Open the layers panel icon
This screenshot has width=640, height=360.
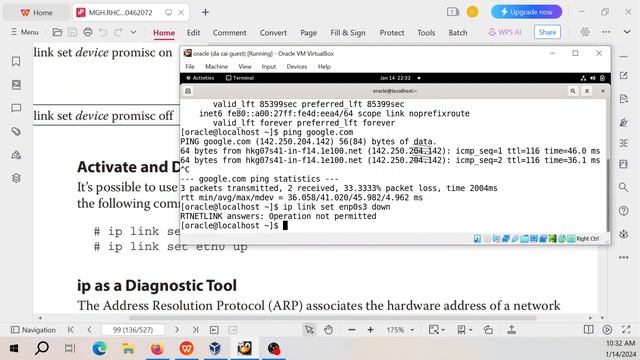[16, 178]
